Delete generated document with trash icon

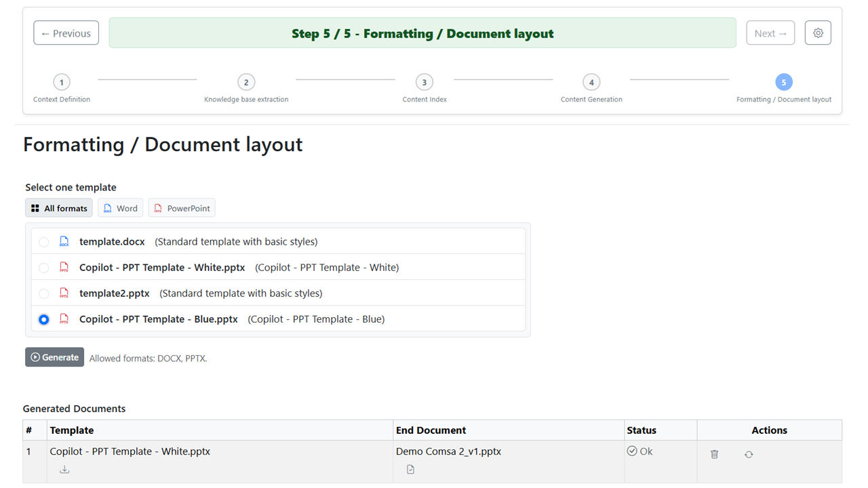coord(714,454)
